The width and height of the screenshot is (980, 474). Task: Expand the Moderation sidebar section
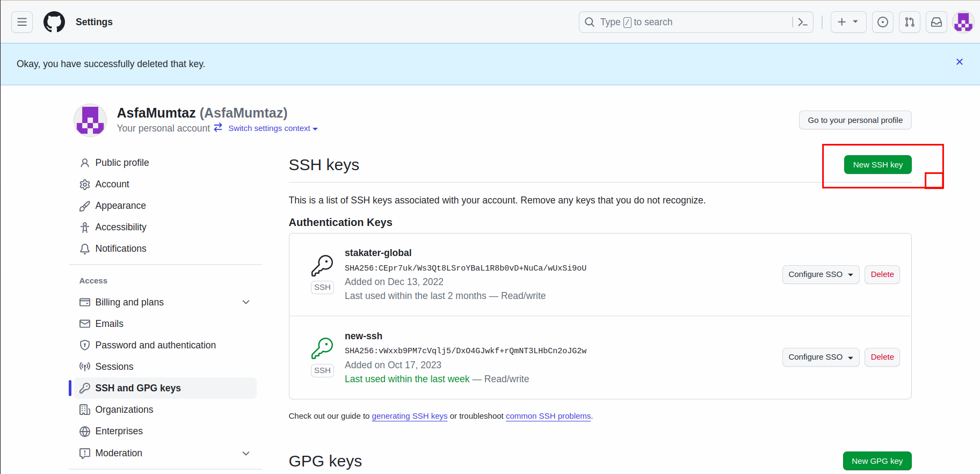pos(246,453)
